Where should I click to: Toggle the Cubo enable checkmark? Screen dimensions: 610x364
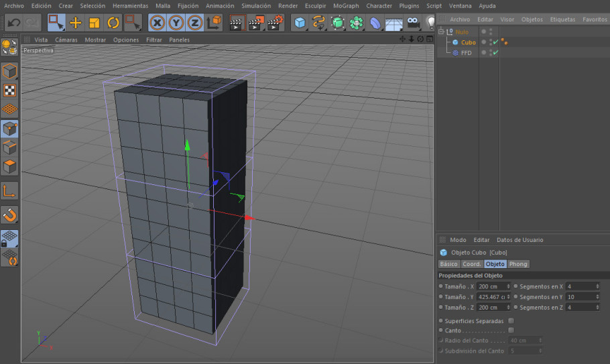click(x=495, y=42)
